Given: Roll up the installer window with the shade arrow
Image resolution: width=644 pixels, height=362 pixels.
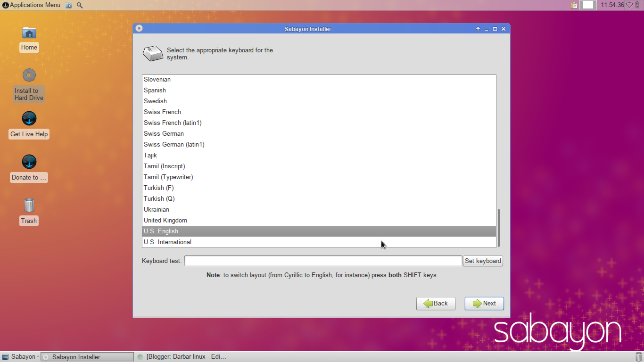Looking at the screenshot, I should tap(478, 29).
